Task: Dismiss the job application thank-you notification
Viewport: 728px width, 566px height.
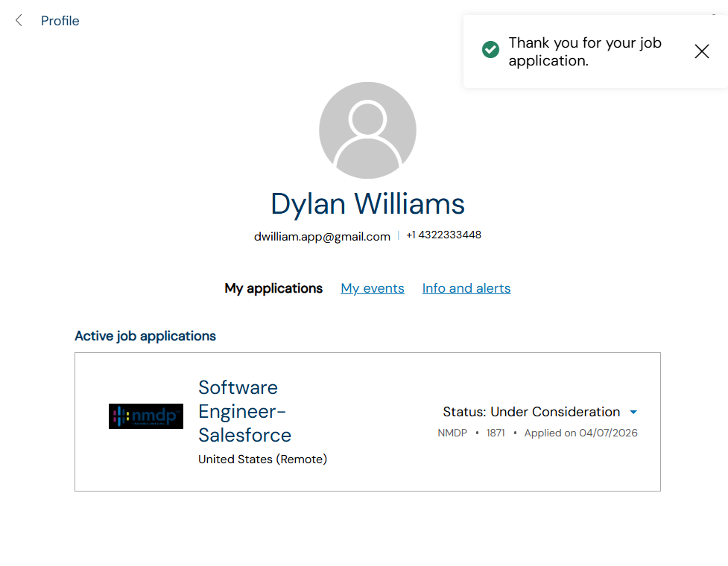Action: [x=701, y=51]
